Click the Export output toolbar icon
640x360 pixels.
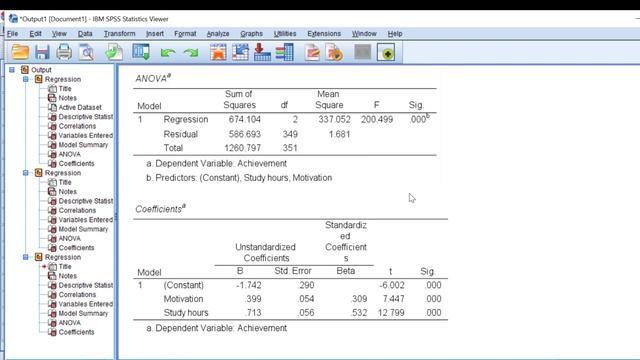pyautogui.click(x=114, y=52)
